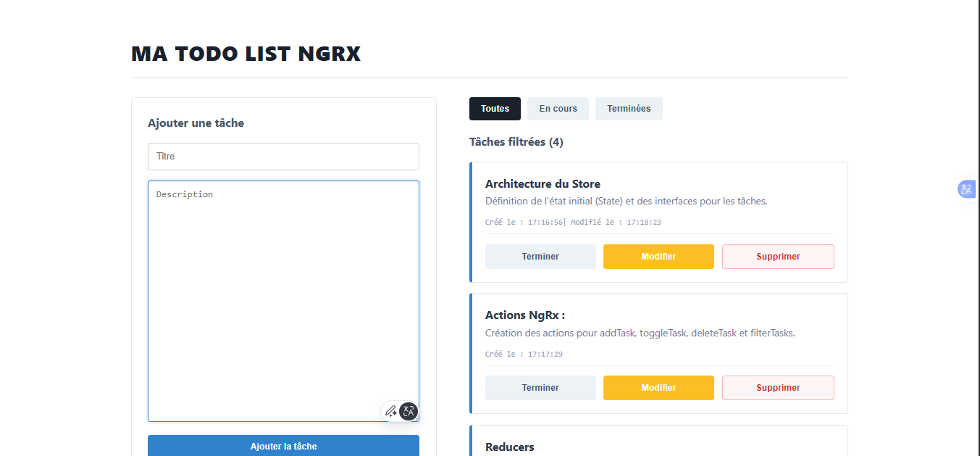Screen dimensions: 980x456
Task: Click the translate icon at right page edge
Action: [x=966, y=189]
